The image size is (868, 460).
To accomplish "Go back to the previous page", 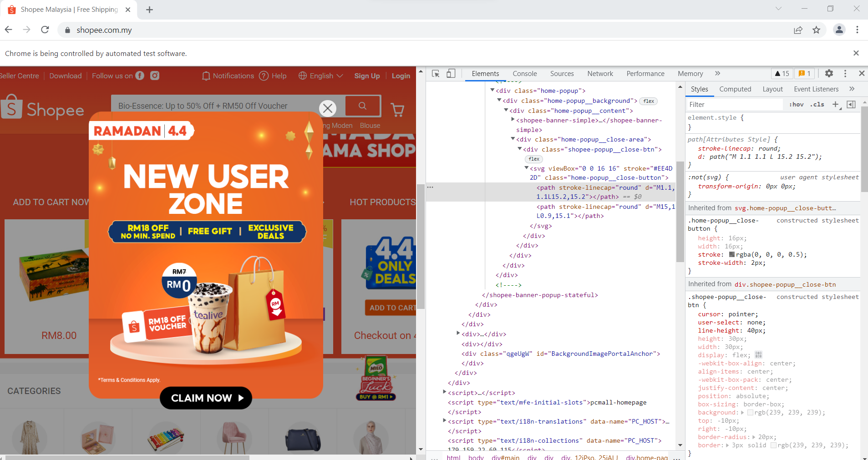I will click(8, 30).
